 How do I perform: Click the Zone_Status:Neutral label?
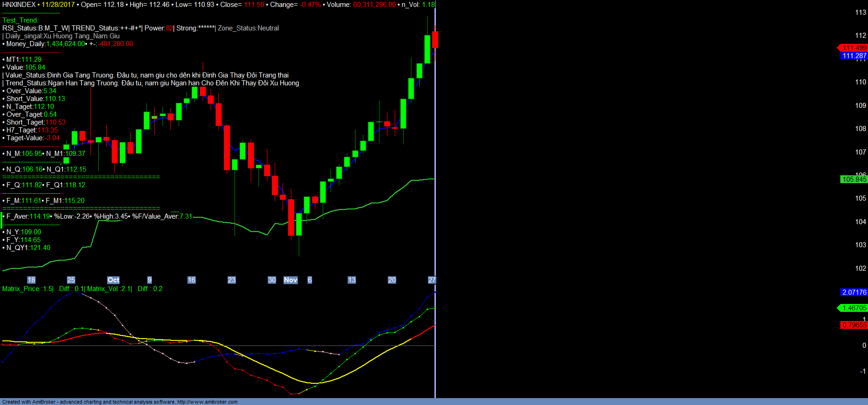pos(248,28)
